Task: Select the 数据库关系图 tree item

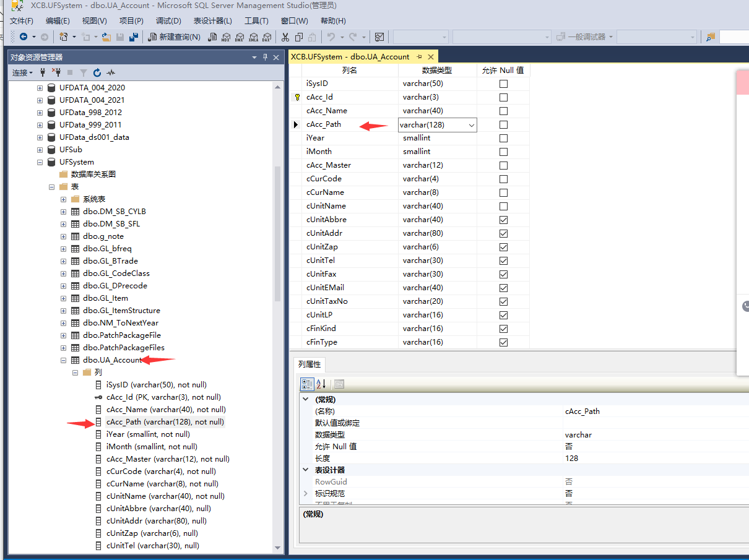Action: [x=93, y=174]
